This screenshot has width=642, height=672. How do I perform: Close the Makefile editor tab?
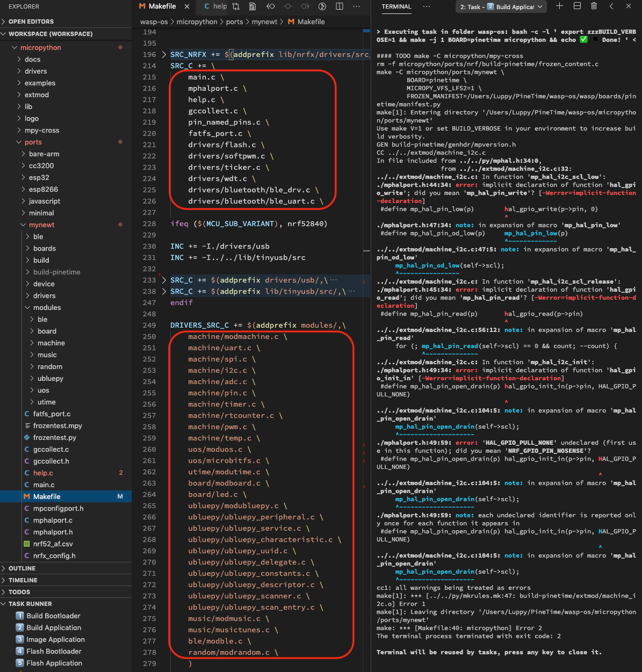187,6
